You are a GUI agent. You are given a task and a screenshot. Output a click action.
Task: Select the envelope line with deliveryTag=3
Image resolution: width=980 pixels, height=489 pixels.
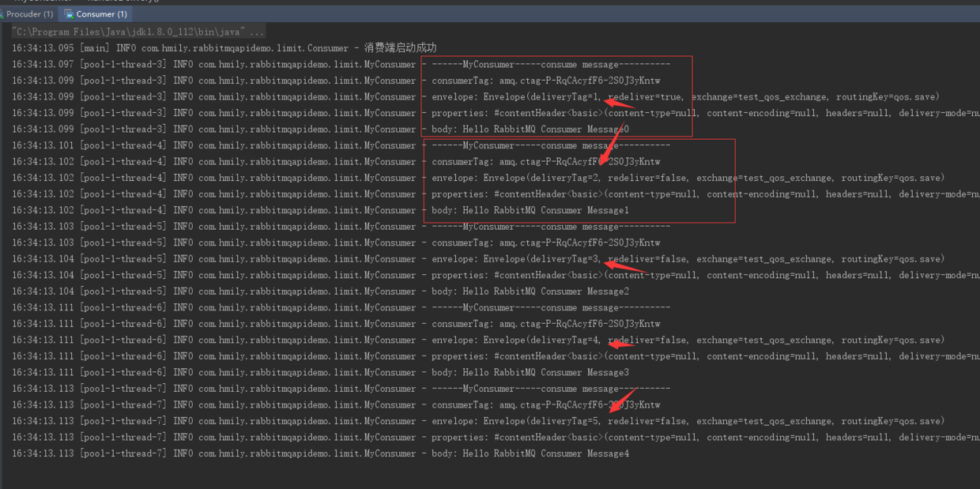[478, 259]
